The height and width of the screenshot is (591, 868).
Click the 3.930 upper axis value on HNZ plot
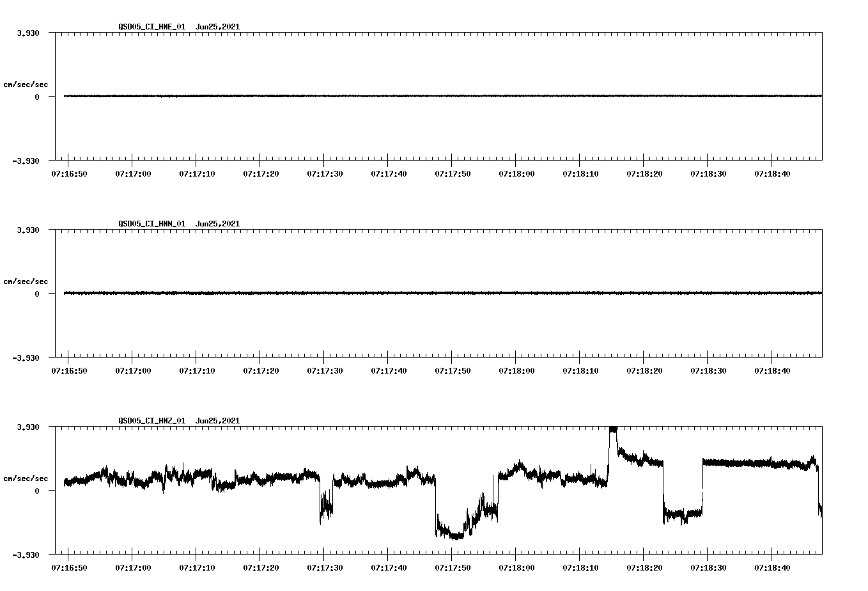coord(27,427)
